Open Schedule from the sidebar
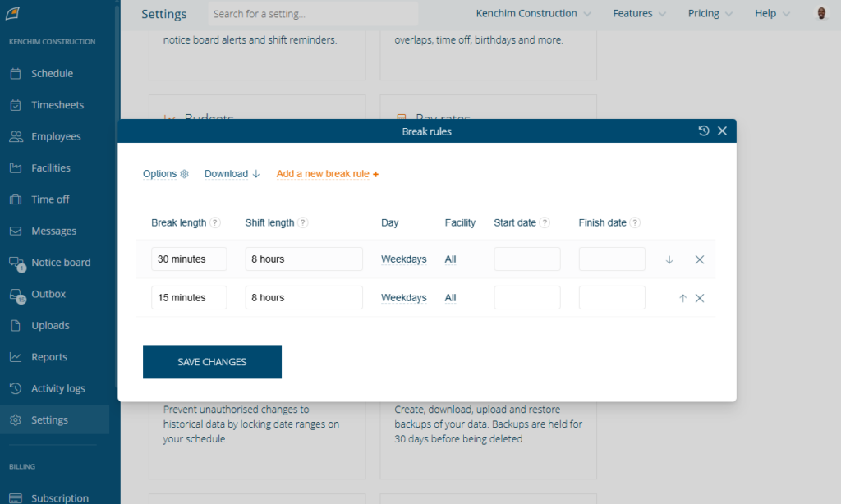 tap(52, 73)
